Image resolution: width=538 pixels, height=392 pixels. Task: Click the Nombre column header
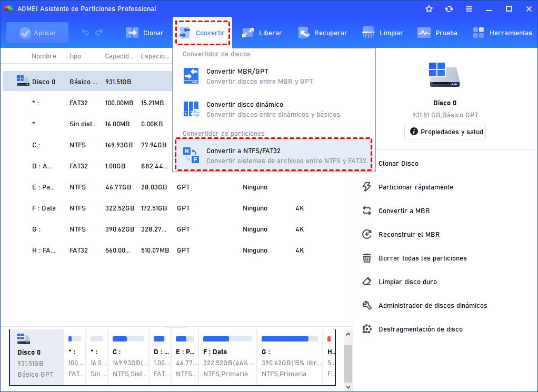coord(44,56)
